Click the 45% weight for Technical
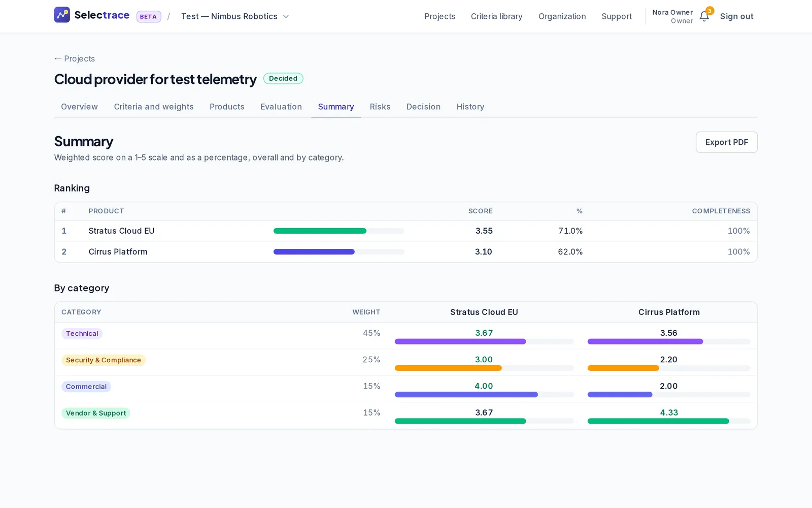 point(371,333)
